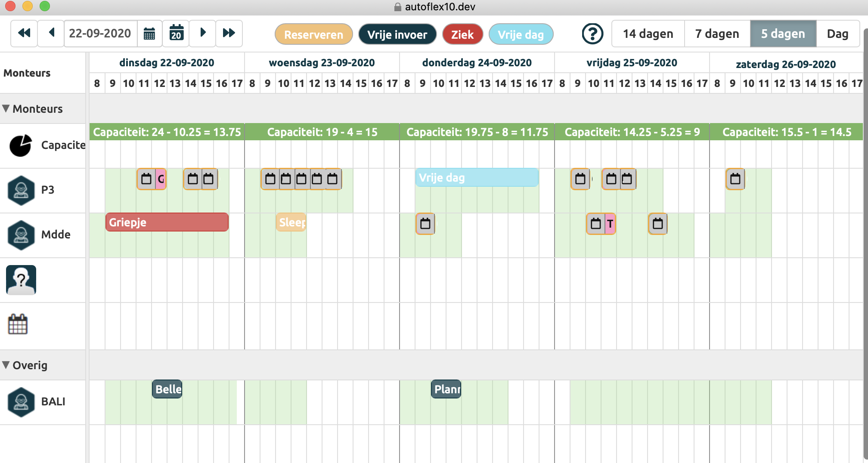Image resolution: width=868 pixels, height=463 pixels.
Task: Open the help question mark icon
Action: [x=592, y=34]
